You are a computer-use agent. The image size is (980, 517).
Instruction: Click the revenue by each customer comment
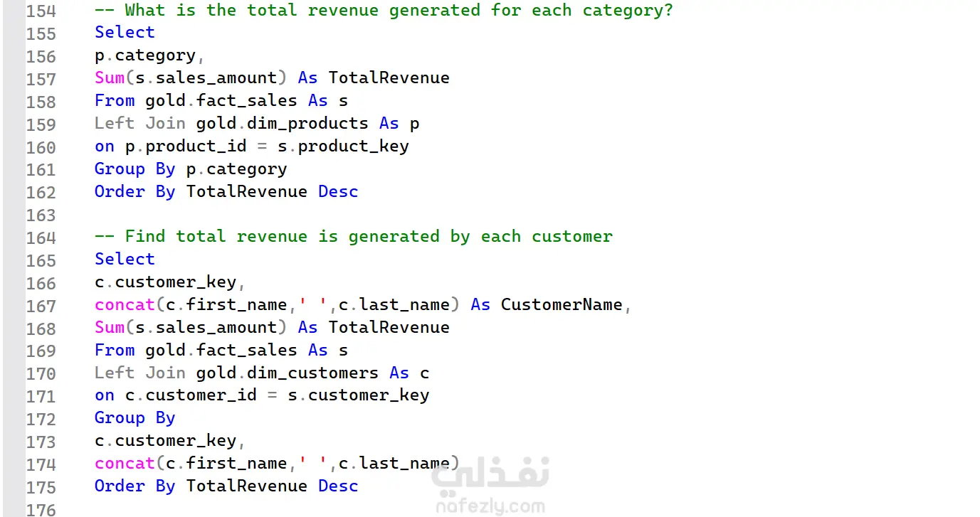[354, 237]
